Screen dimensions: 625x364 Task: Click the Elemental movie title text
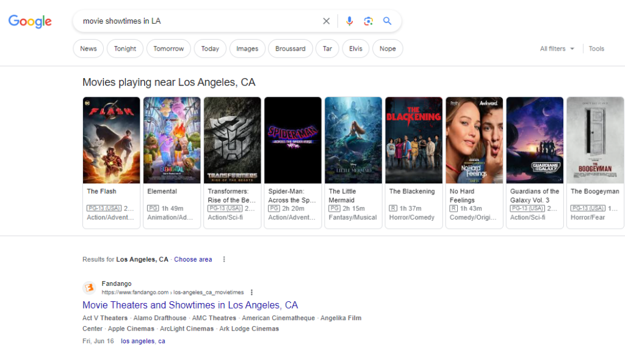(162, 191)
